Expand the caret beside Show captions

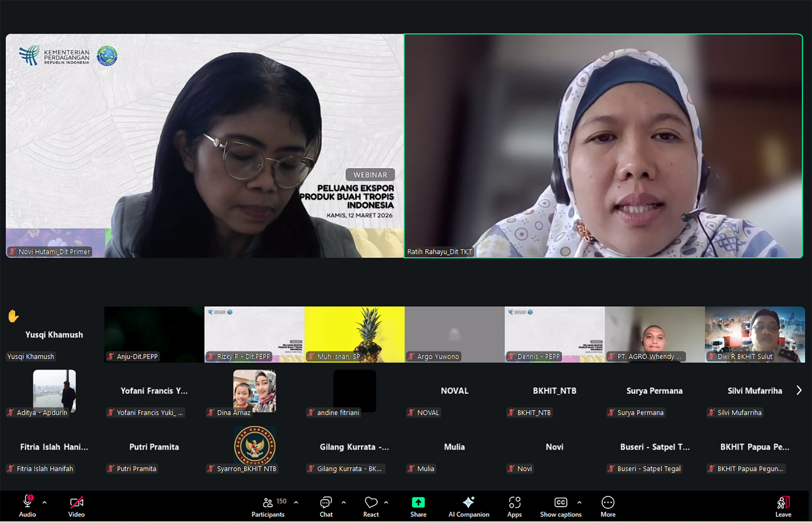(579, 502)
